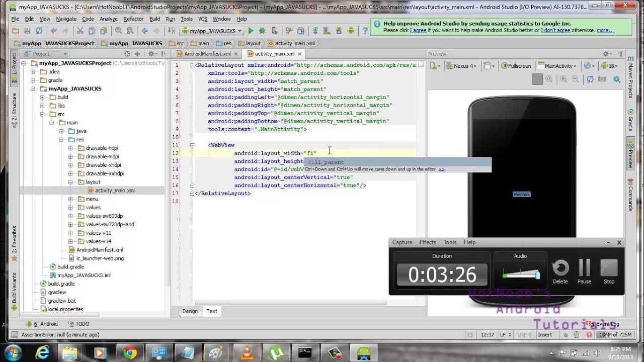
Task: Click the Cut scissors icon
Action: (x=80, y=31)
